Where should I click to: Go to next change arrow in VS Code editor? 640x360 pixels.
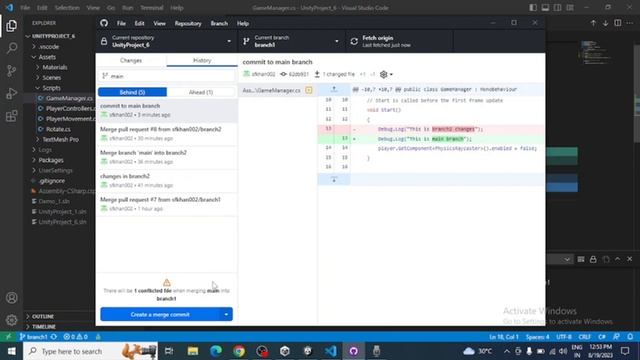click(606, 23)
